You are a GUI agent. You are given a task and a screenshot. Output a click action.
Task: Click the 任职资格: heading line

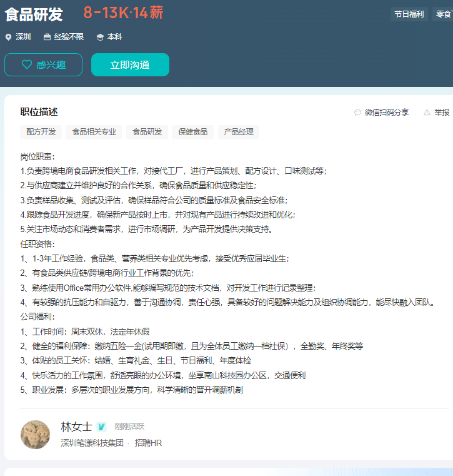pos(37,244)
